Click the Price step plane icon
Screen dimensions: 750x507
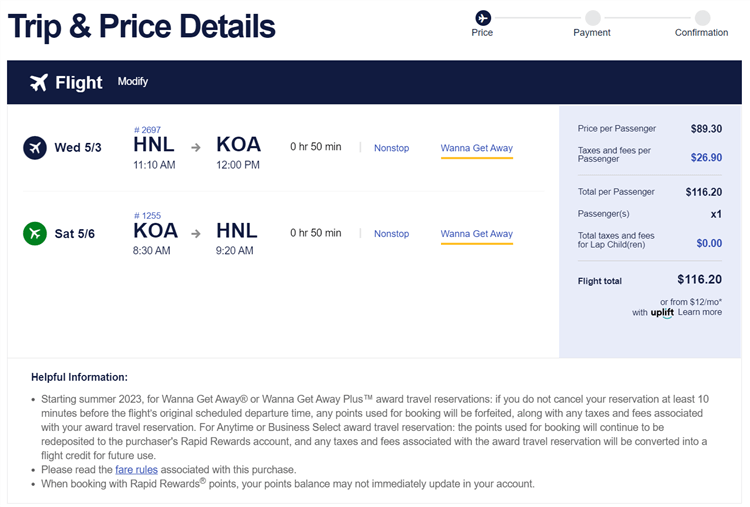(x=483, y=17)
